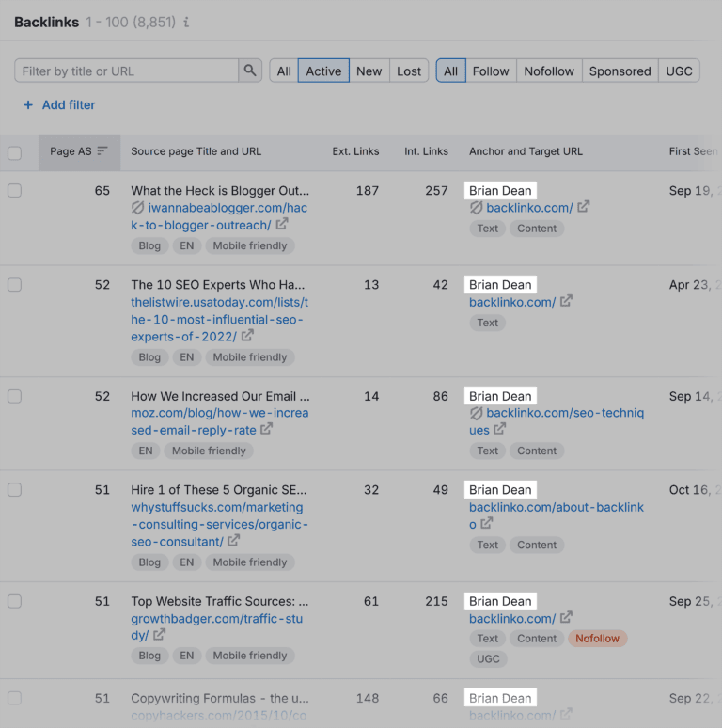Open whystuffsucks.com source external link icon
Screen dimensions: 722x728
[234, 541]
